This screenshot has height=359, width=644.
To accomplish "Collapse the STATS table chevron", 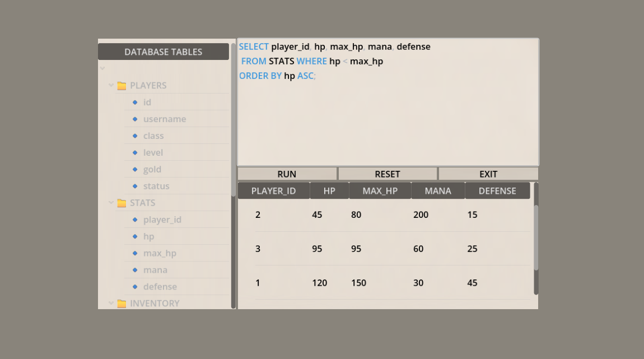I will click(x=111, y=203).
